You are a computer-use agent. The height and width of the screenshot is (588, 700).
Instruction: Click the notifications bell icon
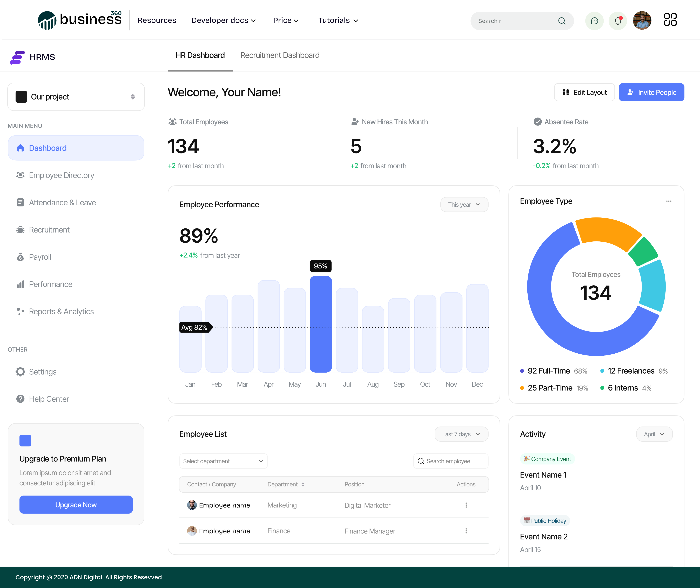click(x=618, y=21)
